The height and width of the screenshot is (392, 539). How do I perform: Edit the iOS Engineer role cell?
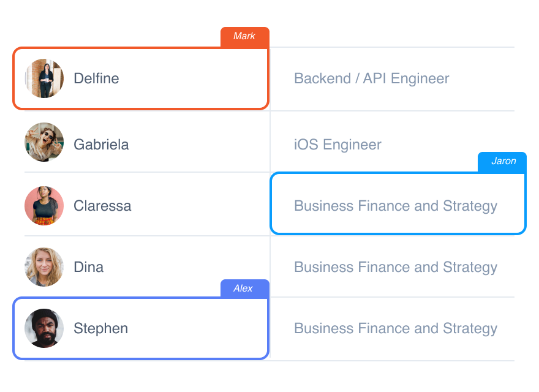click(393, 141)
